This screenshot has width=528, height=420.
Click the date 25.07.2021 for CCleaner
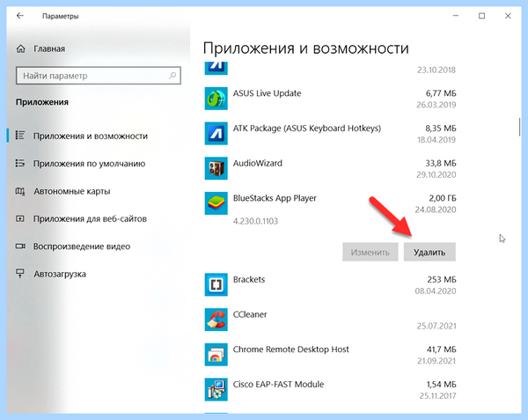tap(436, 326)
